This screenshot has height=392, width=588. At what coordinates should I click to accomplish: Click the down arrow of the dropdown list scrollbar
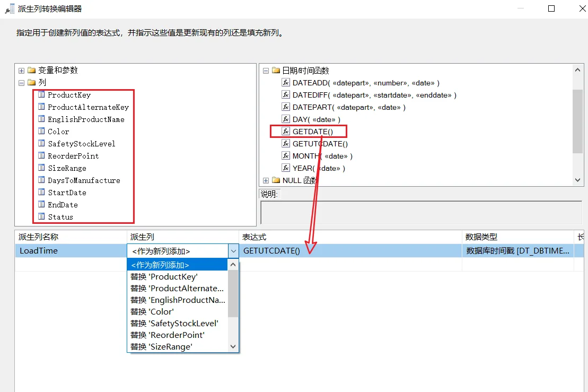point(233,346)
